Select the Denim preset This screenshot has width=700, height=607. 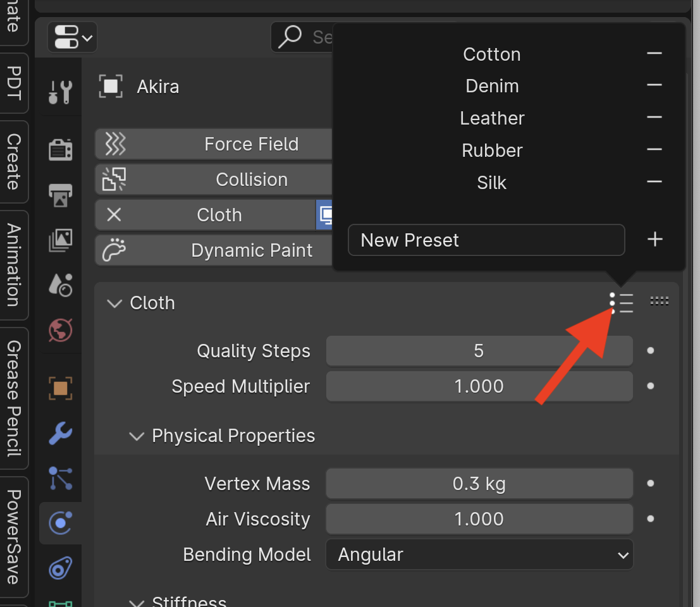[492, 86]
